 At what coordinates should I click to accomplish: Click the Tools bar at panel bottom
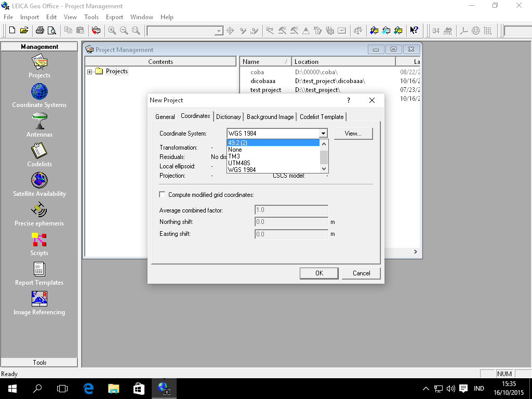[x=39, y=362]
